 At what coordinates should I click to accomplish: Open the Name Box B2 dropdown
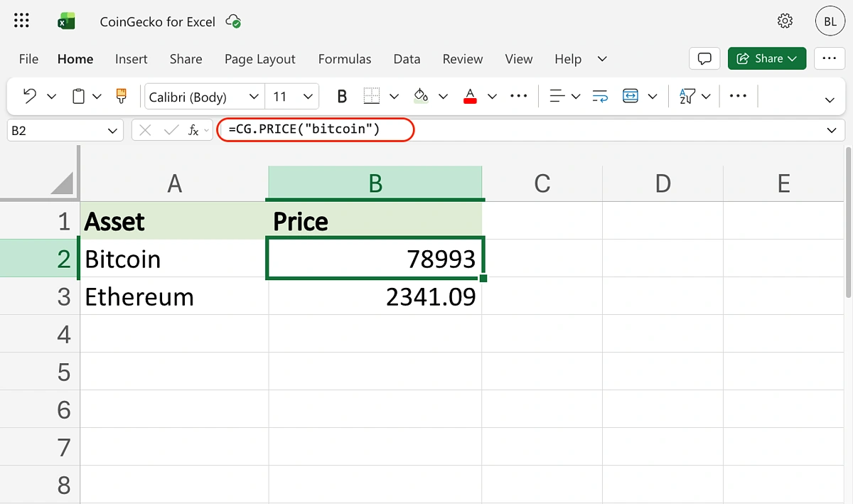(112, 131)
